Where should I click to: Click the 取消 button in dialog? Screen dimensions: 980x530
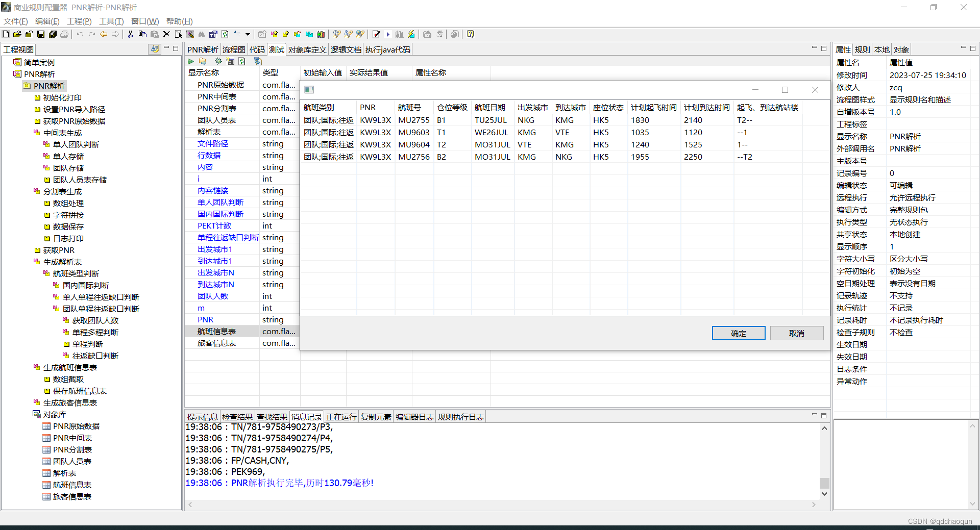pyautogui.click(x=797, y=333)
